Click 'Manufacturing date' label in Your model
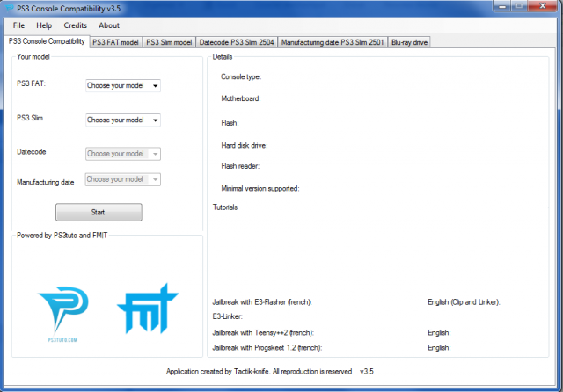563x392 pixels. pyautogui.click(x=45, y=182)
